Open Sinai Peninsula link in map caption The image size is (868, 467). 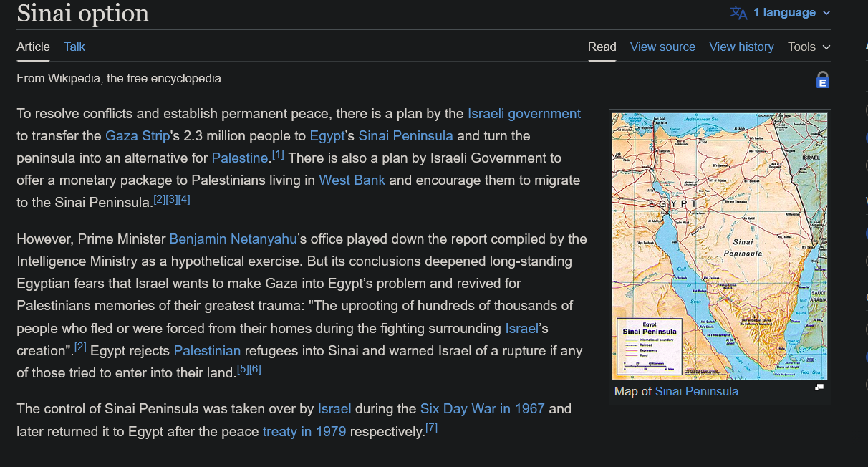(x=697, y=391)
